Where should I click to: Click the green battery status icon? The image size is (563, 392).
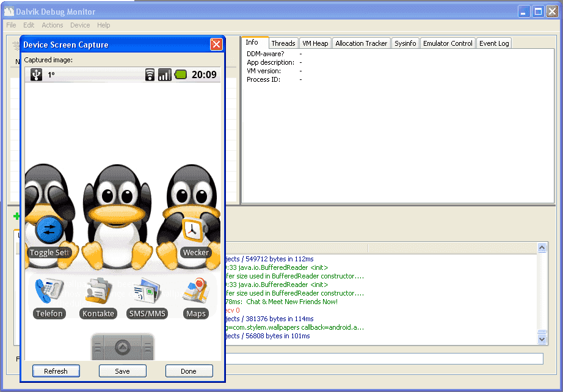point(181,74)
